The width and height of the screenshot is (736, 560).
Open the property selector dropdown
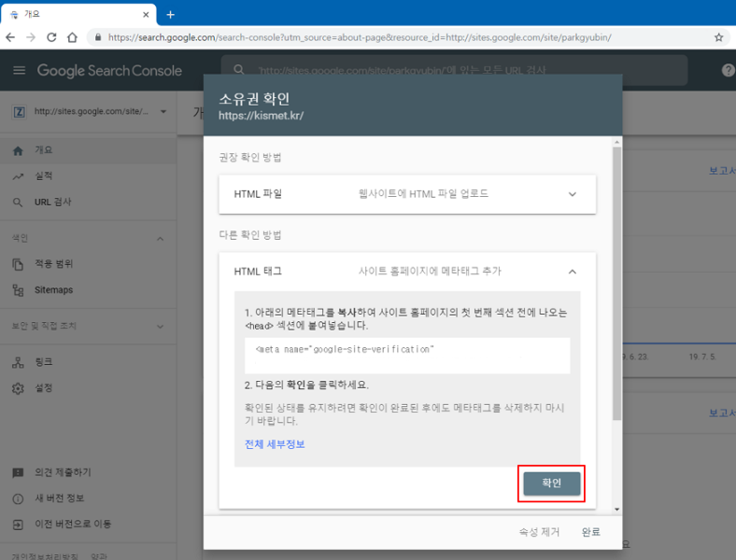(x=163, y=112)
